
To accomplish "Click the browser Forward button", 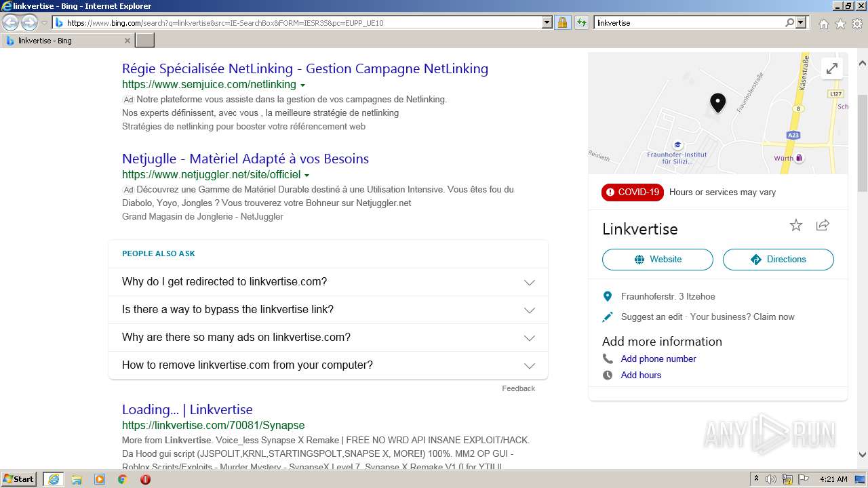I will tap(29, 22).
